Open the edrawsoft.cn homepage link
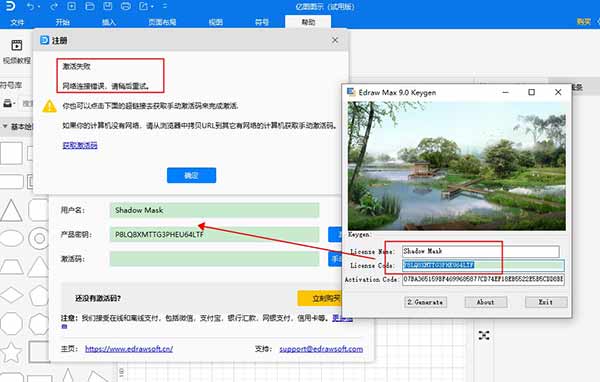This screenshot has height=382, width=600. click(x=129, y=349)
